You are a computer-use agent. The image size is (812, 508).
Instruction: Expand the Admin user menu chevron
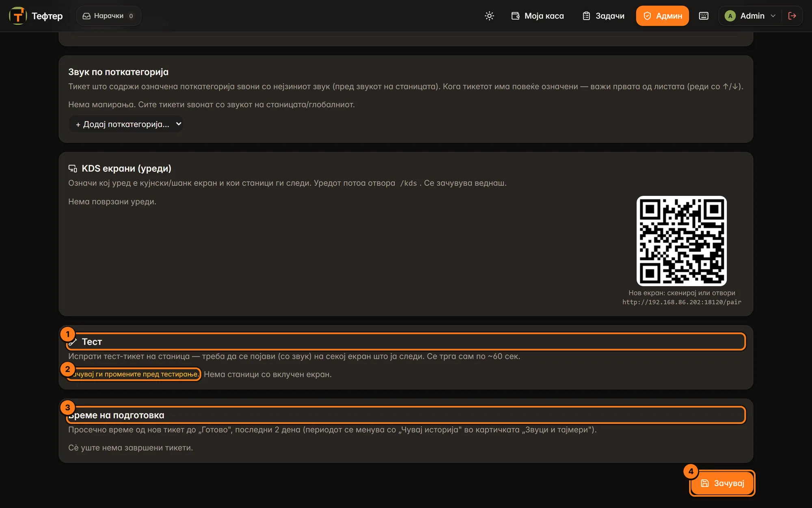[773, 16]
